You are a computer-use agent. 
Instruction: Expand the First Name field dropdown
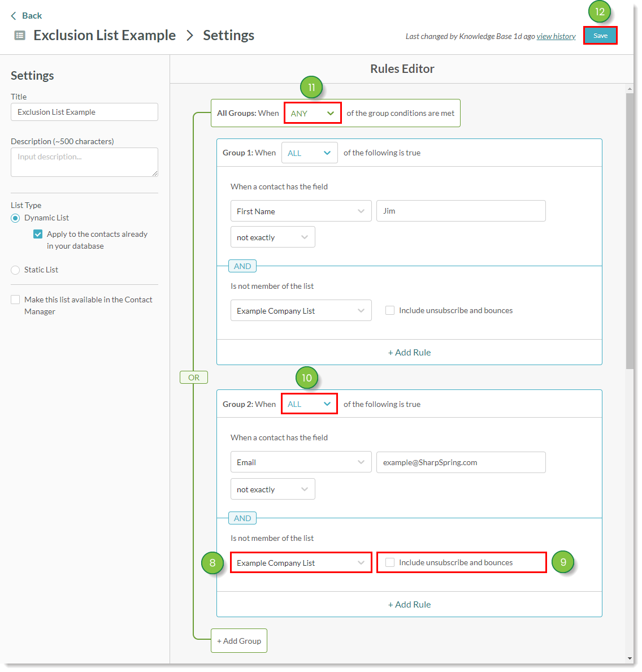click(301, 211)
